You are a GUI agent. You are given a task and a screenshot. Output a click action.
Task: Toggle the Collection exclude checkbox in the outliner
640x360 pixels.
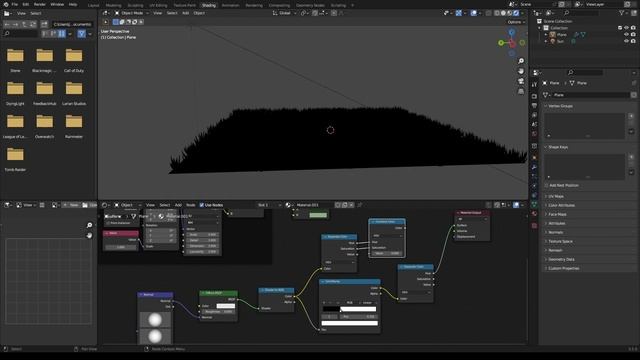[x=620, y=28]
